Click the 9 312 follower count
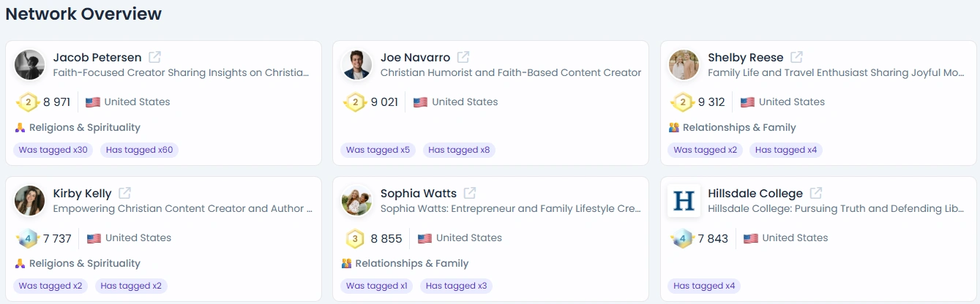The height and width of the screenshot is (304, 980). click(712, 102)
